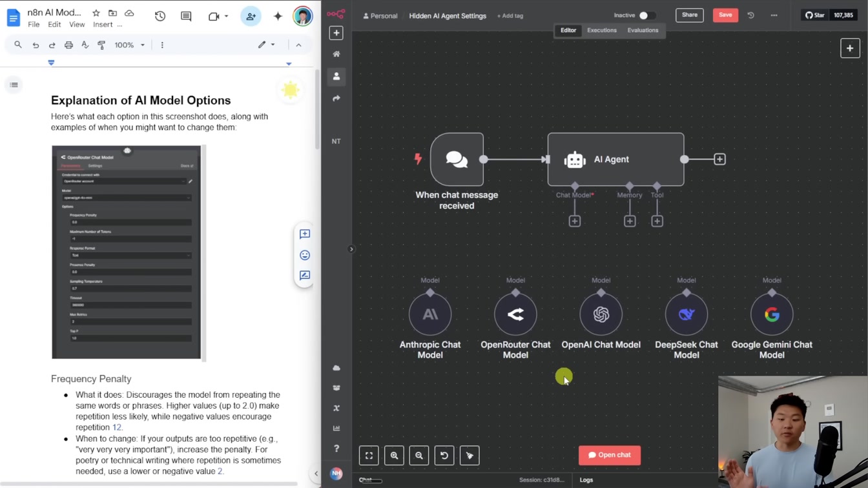Image resolution: width=868 pixels, height=488 pixels.
Task: Open the variables x icon in n8n sidebar
Action: [336, 408]
